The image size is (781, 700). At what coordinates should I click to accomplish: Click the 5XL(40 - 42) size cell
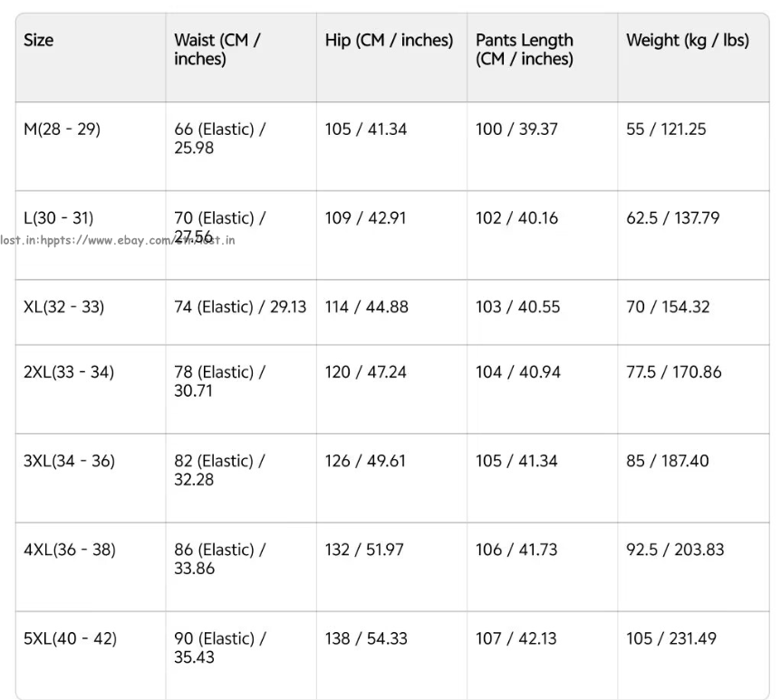click(71, 638)
